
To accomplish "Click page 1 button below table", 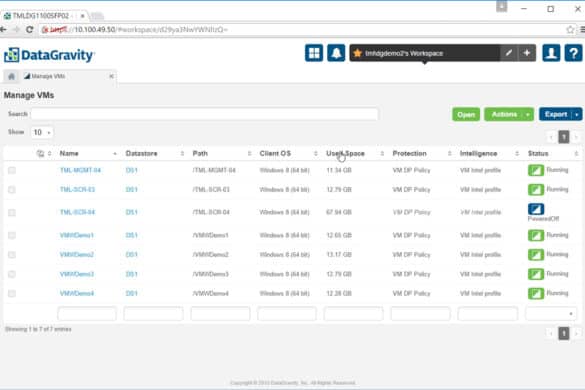I will coord(564,333).
